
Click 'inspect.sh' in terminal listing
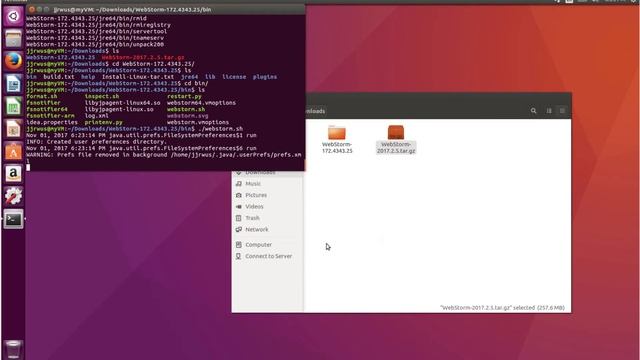click(102, 96)
